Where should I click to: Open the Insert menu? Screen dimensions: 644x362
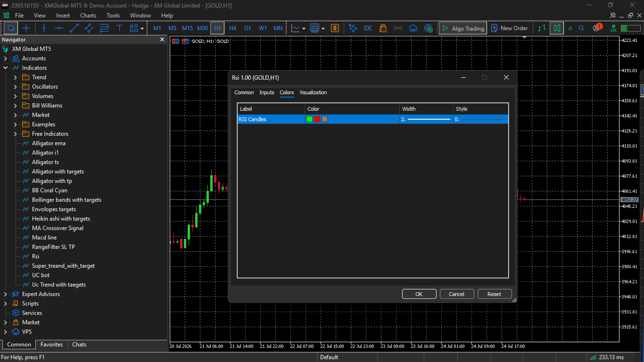coord(63,16)
